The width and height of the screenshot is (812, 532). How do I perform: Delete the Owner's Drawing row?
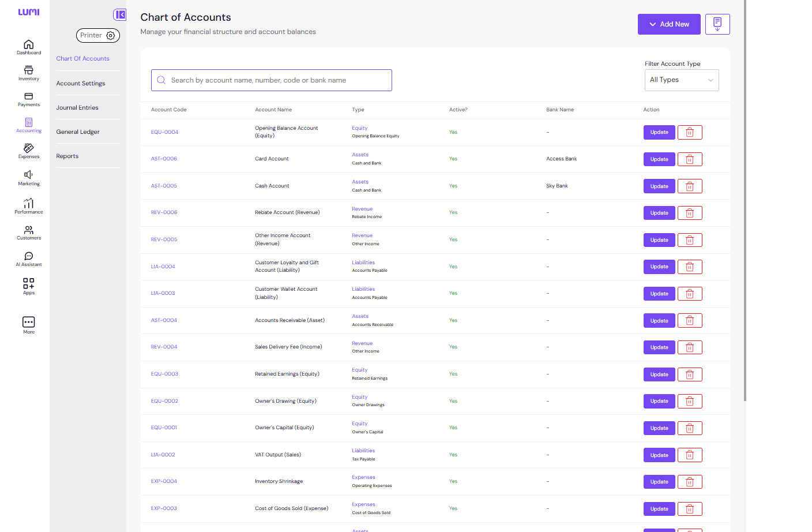(x=690, y=401)
